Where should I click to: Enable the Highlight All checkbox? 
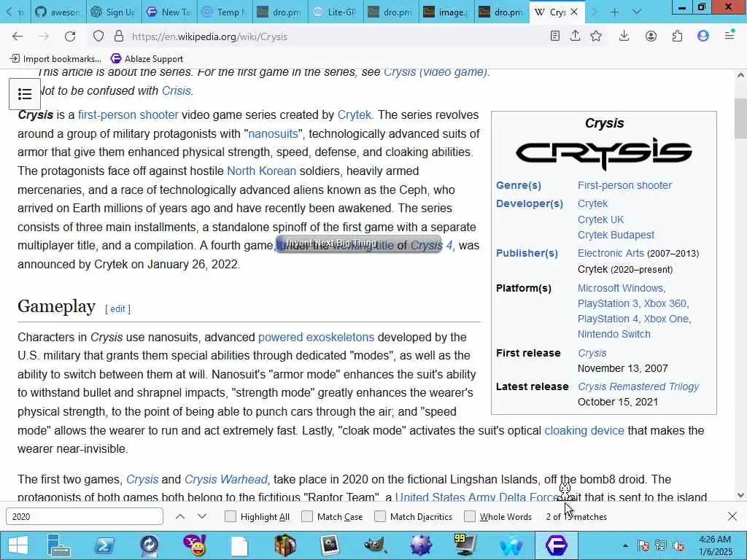click(231, 516)
